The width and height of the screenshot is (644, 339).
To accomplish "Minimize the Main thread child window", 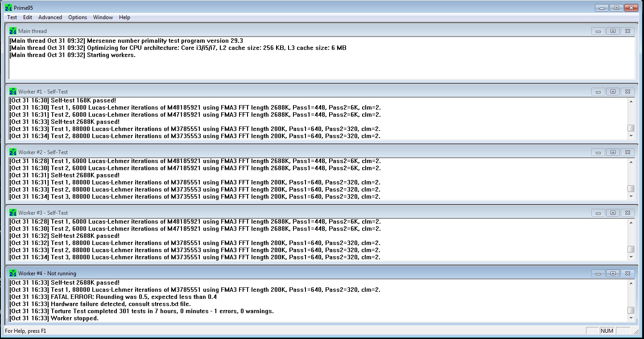I will (598, 31).
